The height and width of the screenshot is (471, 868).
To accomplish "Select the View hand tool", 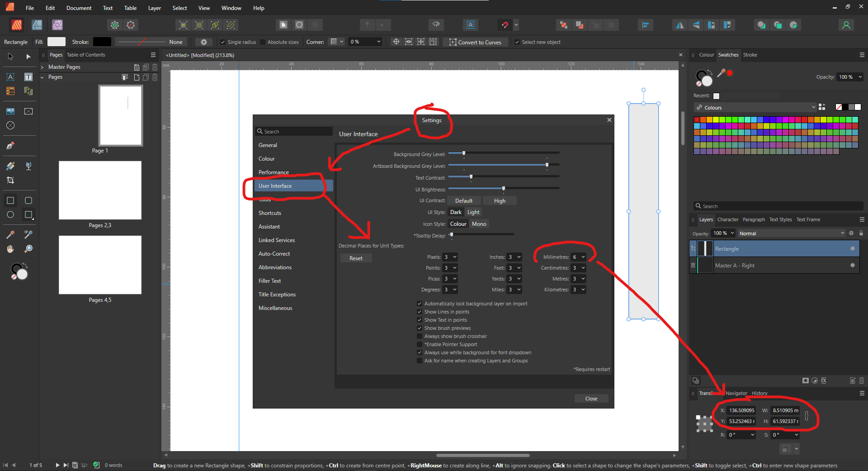I will tap(10, 249).
